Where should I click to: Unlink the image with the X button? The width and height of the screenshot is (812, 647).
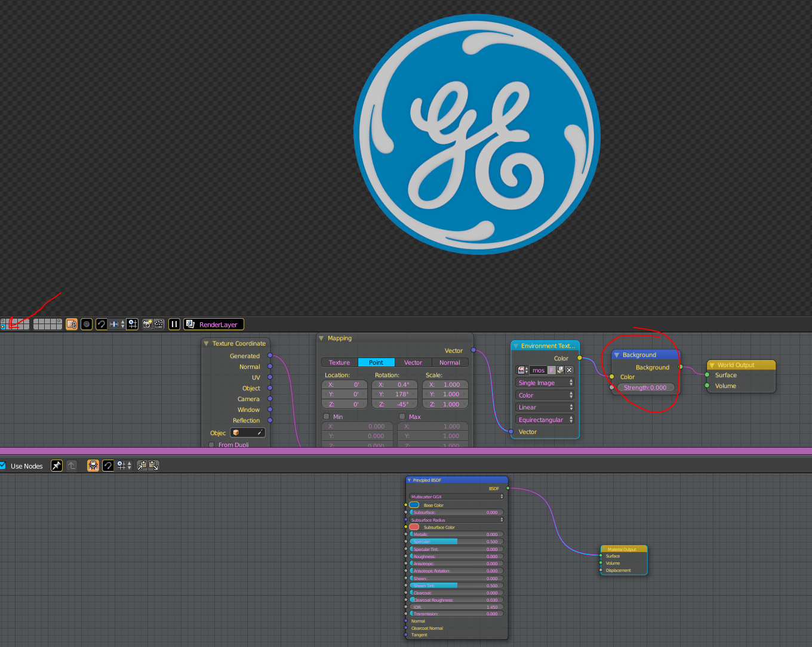[x=569, y=370]
